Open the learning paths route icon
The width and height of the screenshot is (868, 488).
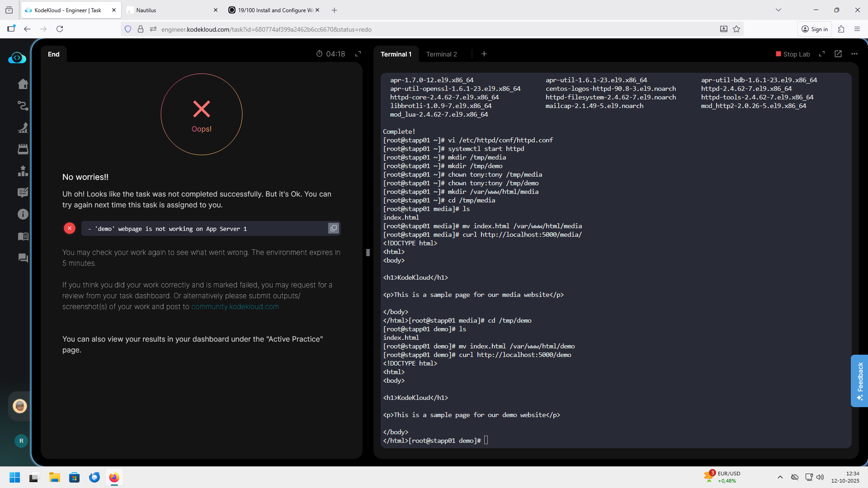(x=23, y=106)
